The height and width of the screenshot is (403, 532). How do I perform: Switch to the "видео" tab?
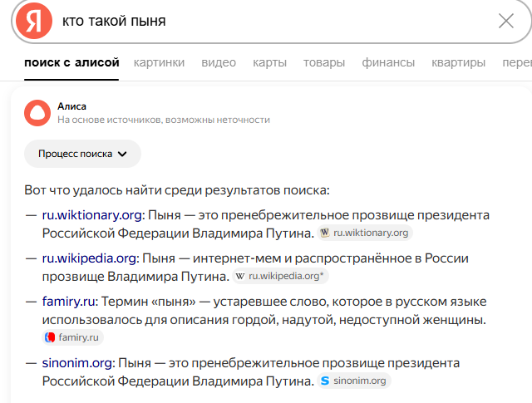(x=219, y=62)
